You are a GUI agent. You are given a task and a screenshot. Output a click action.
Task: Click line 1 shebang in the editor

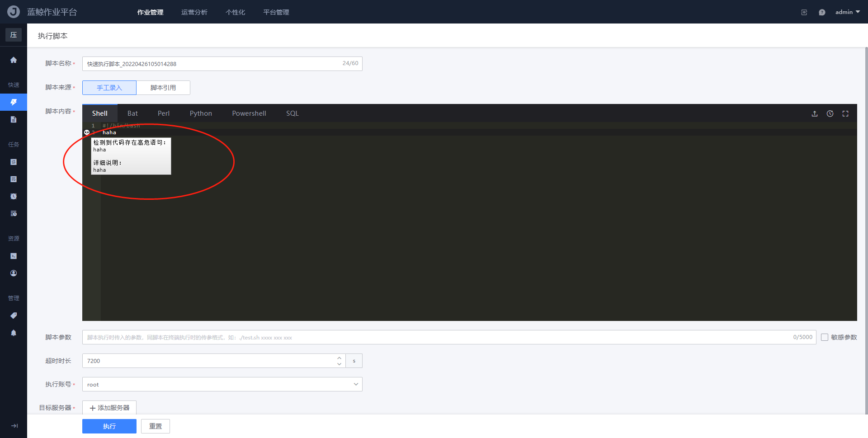point(121,126)
